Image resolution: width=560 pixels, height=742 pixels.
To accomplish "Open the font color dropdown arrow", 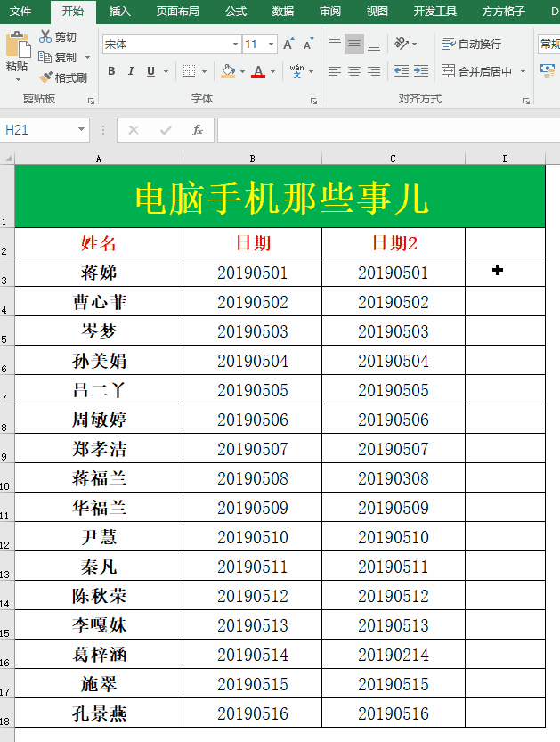I will (273, 71).
